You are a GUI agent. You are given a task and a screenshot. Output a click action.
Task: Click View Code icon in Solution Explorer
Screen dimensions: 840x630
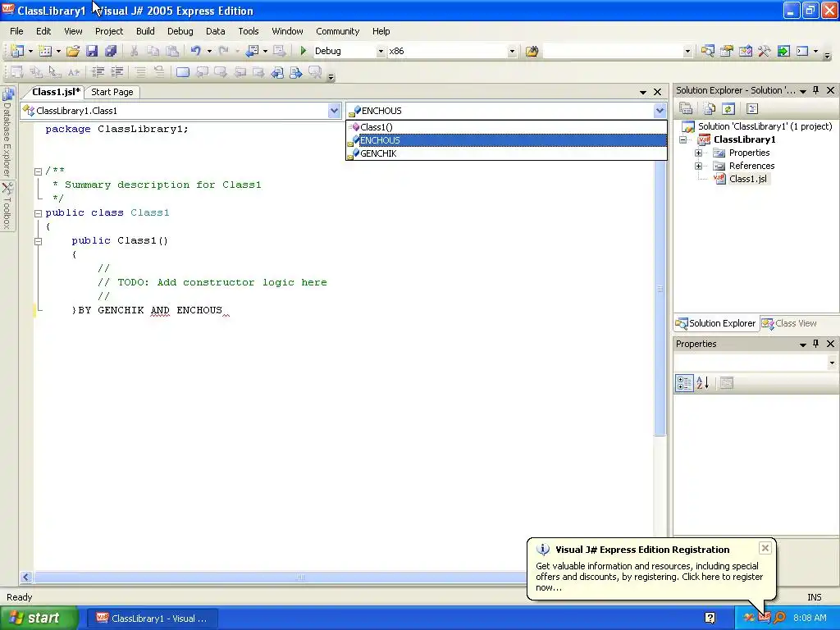(752, 109)
